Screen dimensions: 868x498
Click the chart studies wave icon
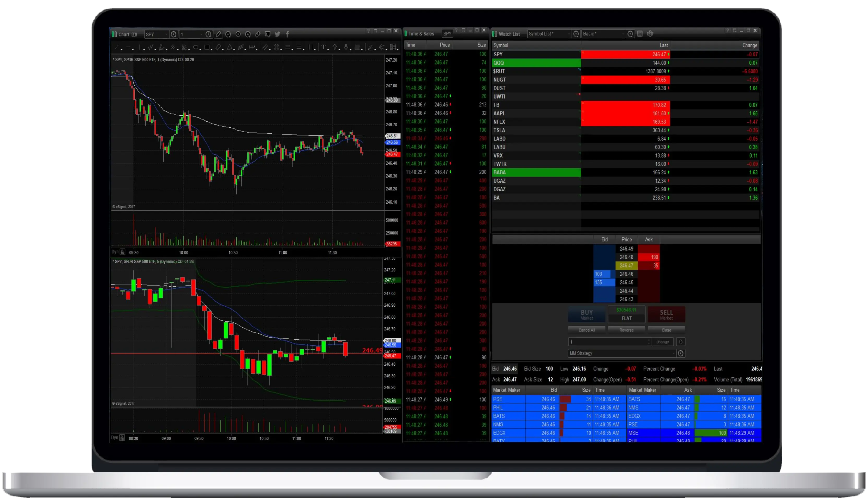click(x=228, y=34)
